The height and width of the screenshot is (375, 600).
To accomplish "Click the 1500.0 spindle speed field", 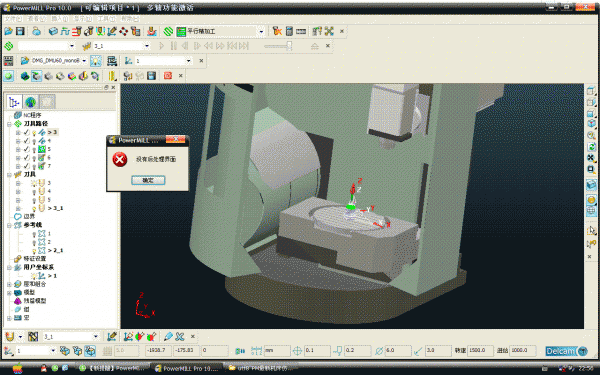I will [480, 351].
